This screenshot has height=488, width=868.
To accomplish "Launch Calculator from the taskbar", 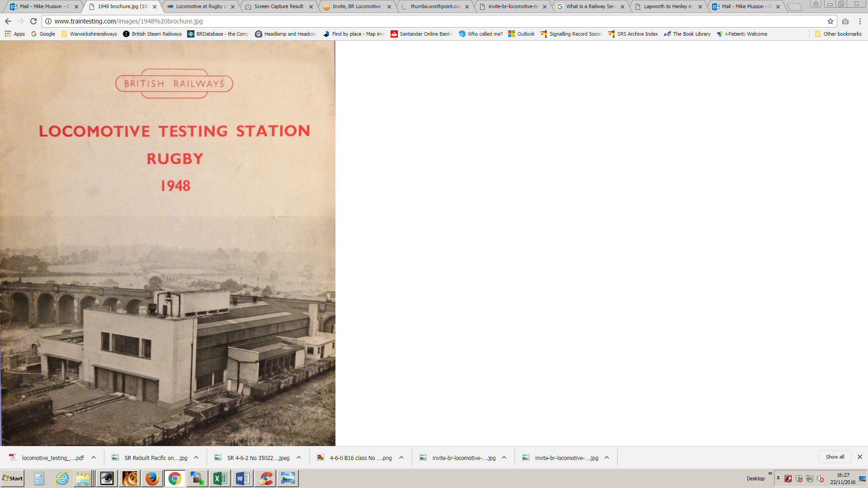I will coord(39,479).
